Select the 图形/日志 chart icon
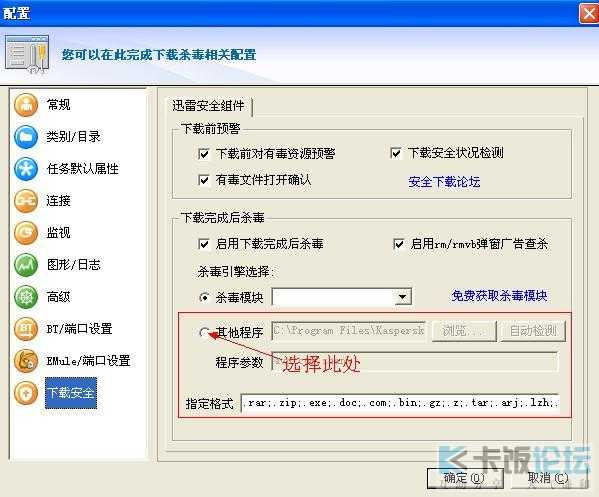The width and height of the screenshot is (599, 497). click(x=26, y=265)
